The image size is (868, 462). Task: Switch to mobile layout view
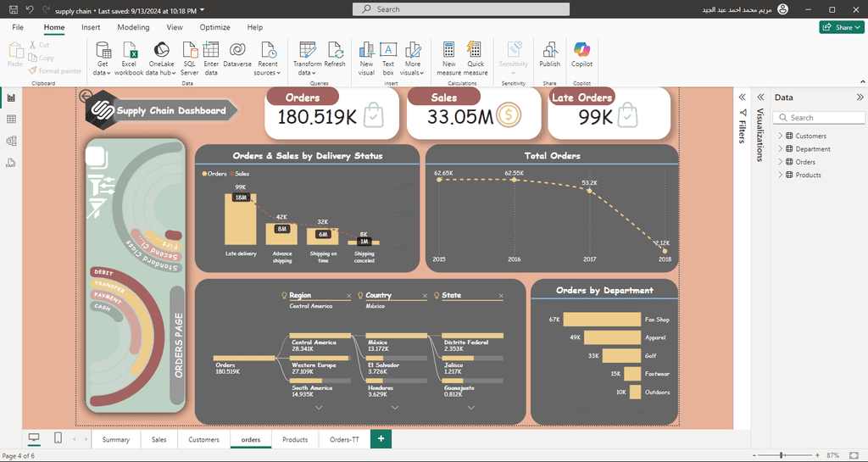[58, 438]
